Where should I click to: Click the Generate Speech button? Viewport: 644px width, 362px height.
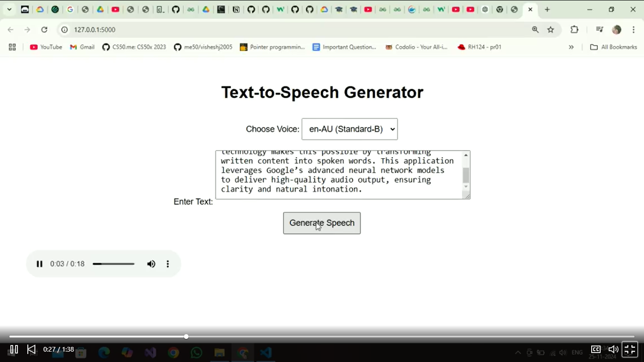(x=322, y=223)
